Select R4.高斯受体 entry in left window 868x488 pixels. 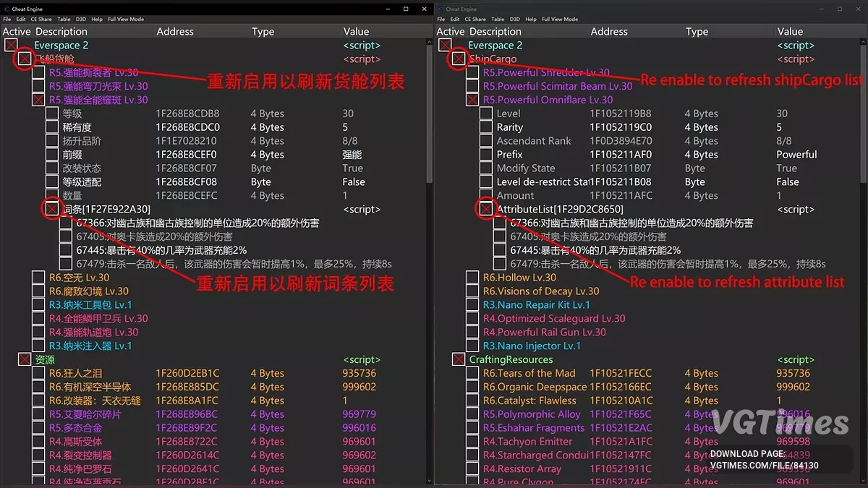tap(75, 442)
